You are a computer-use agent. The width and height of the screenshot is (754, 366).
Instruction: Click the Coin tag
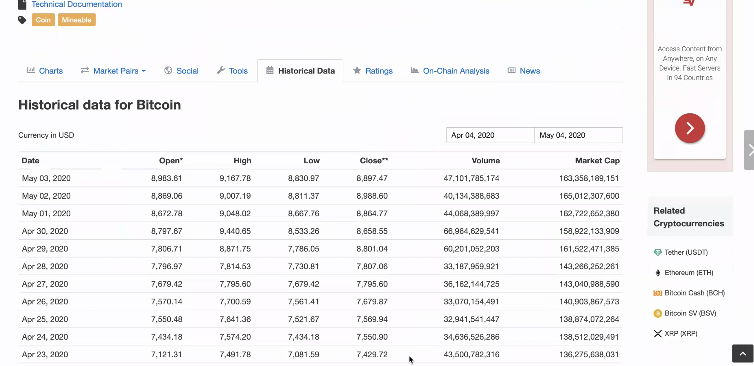[43, 20]
